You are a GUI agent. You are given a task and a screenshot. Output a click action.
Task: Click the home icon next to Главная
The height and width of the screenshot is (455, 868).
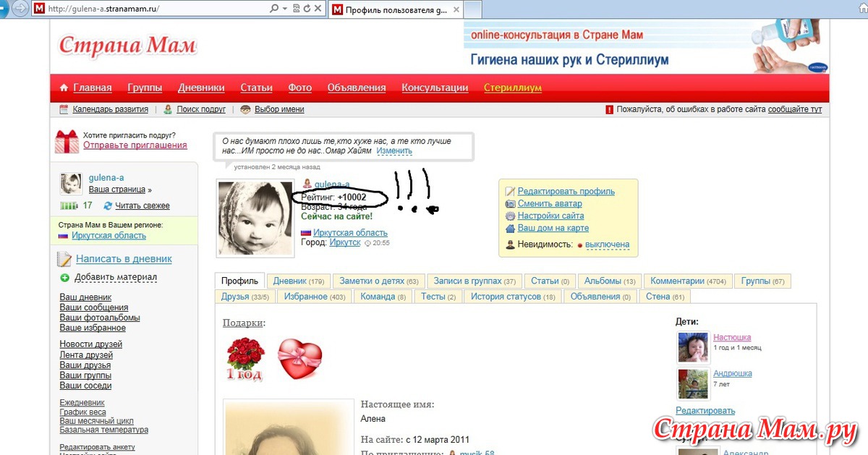[64, 88]
